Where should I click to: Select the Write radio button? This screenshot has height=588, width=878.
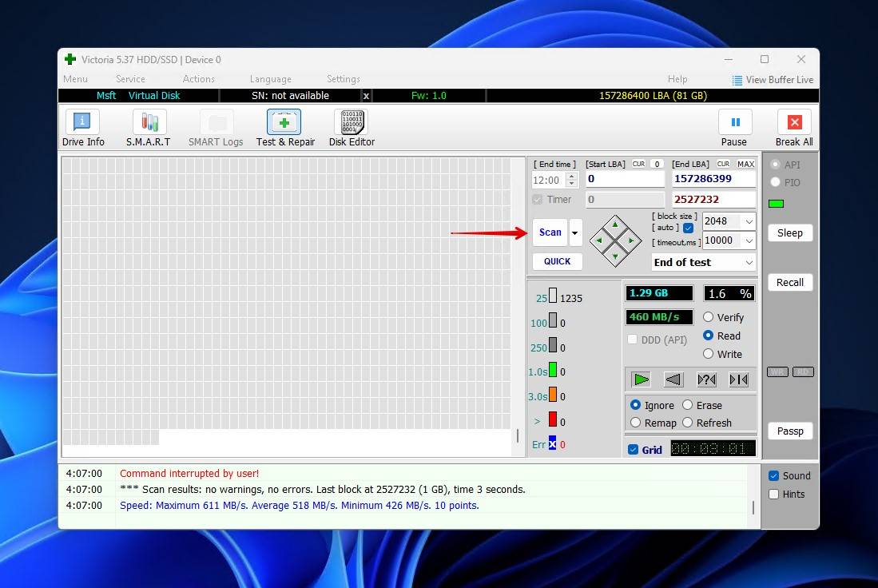click(x=709, y=354)
